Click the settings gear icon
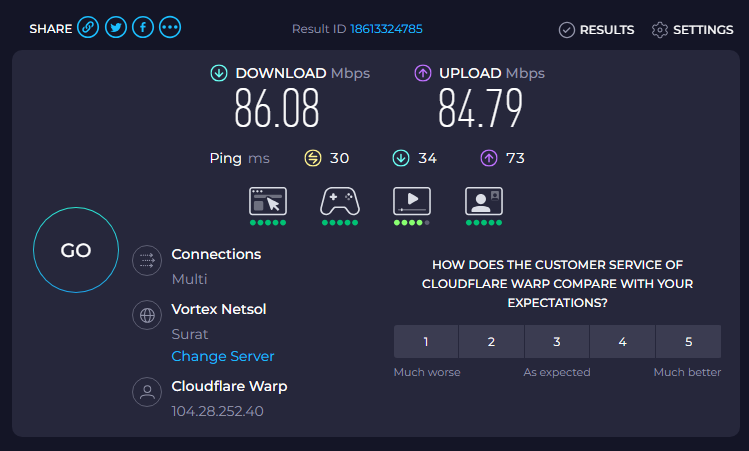This screenshot has width=749, height=451. pos(660,30)
